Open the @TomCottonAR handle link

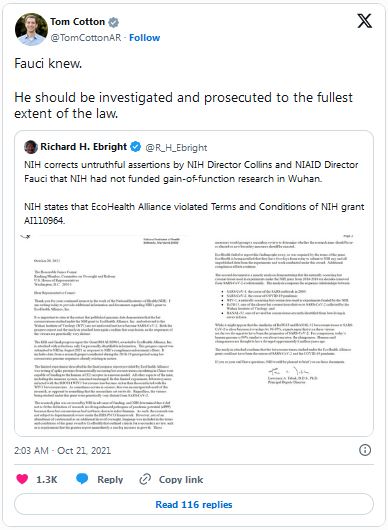click(x=86, y=38)
